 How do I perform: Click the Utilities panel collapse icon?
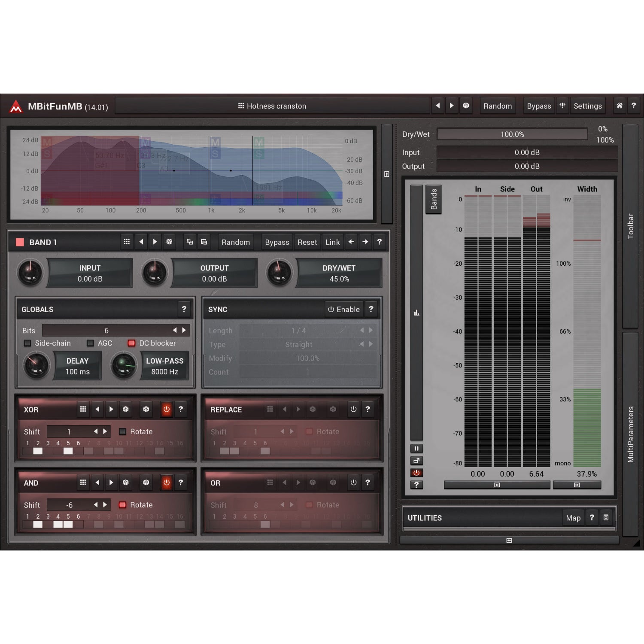point(606,518)
